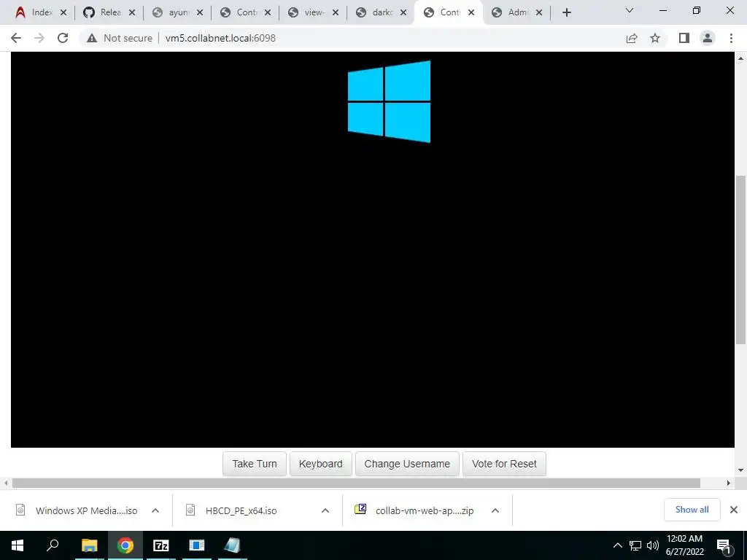Click the Take Turn button
This screenshot has width=747, height=560.
point(255,464)
